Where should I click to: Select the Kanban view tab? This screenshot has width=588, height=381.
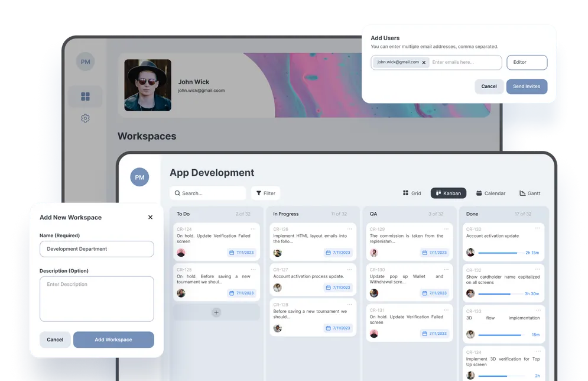point(448,193)
